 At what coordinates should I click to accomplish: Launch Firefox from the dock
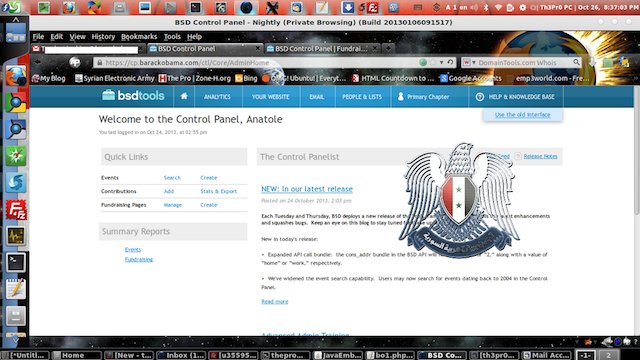tap(16, 76)
